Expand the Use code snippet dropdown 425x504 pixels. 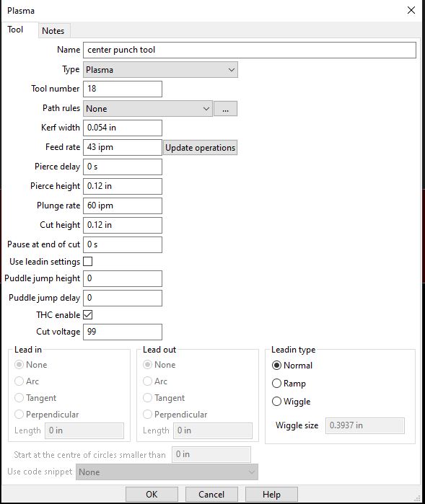coord(167,472)
